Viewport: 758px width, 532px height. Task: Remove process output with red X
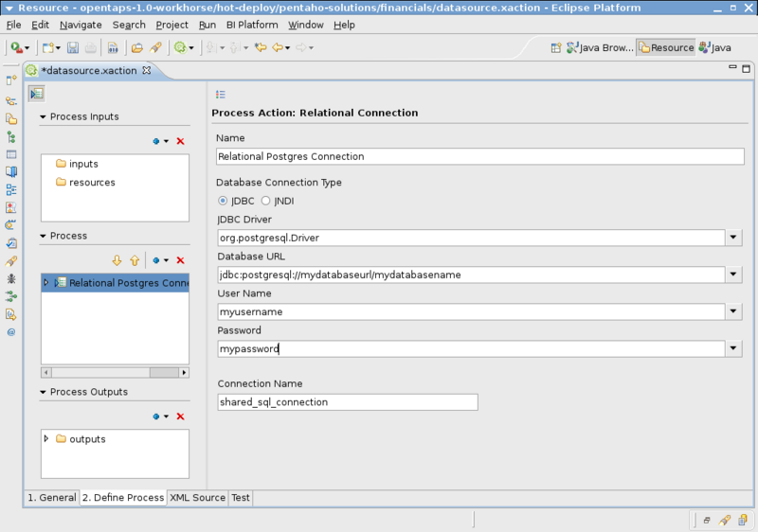click(180, 417)
